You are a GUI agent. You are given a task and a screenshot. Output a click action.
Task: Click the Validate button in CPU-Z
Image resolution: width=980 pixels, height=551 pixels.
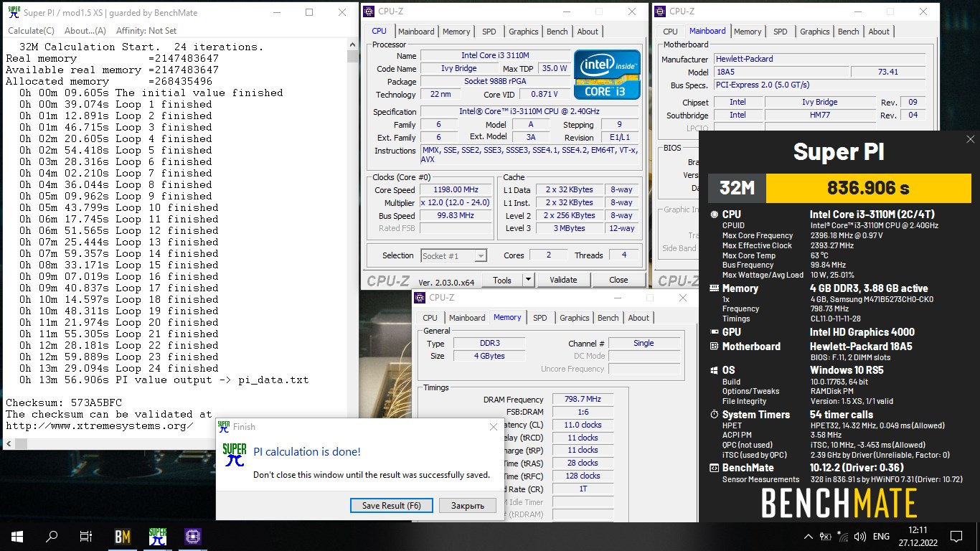pos(563,280)
